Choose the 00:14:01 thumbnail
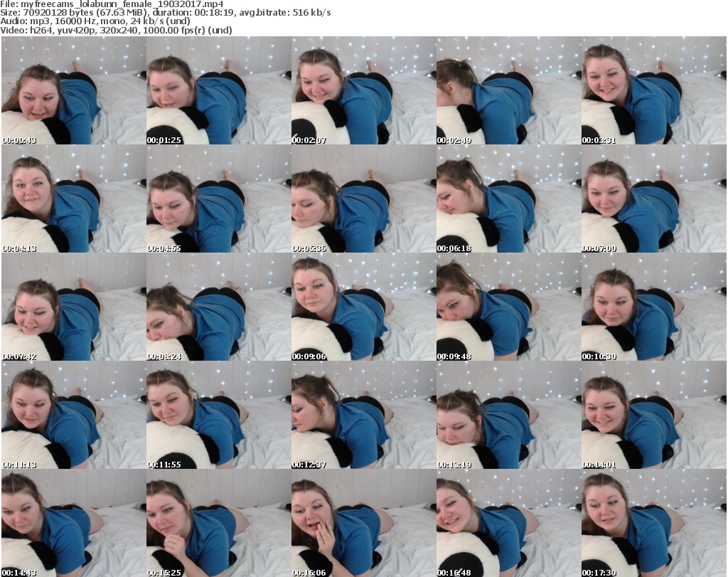 pyautogui.click(x=654, y=415)
